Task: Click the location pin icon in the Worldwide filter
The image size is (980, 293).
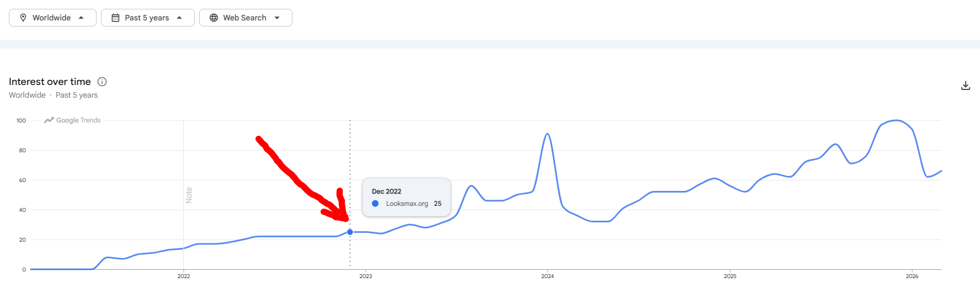Action: [23, 18]
